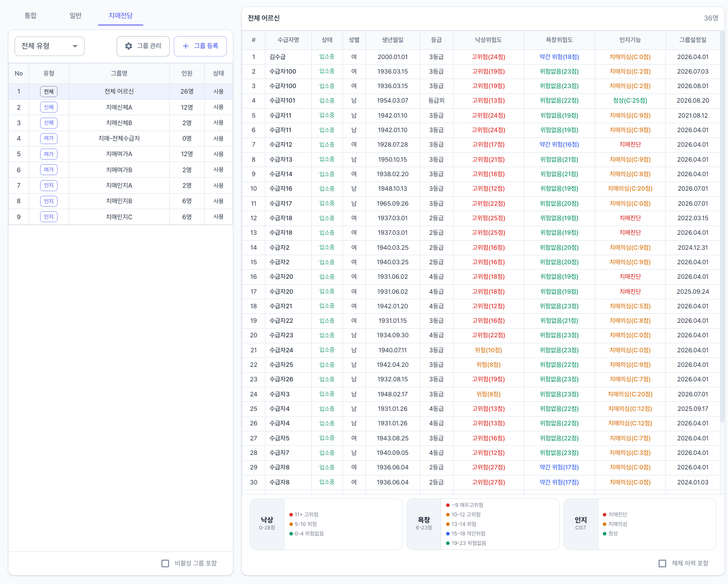Screen dimensions: 728x584
Task: Open the 전체 유형 dropdown
Action: pyautogui.click(x=50, y=46)
